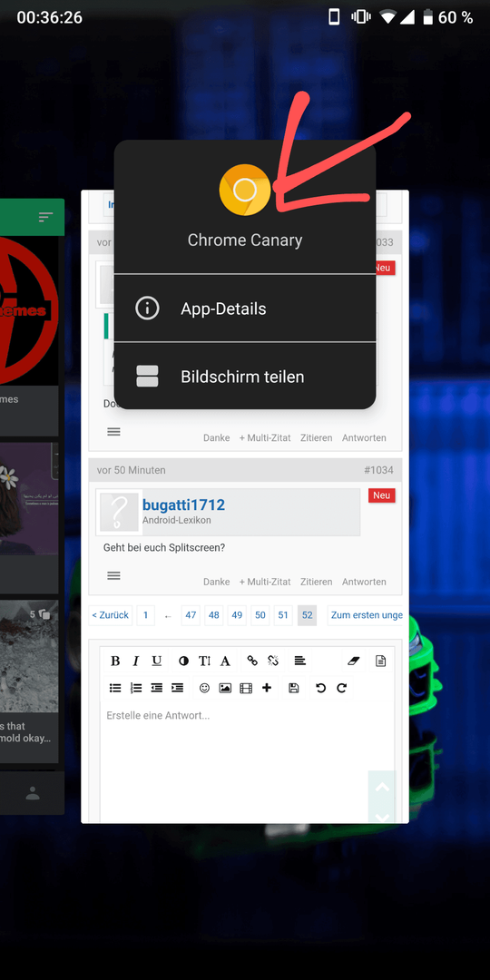Toggle underline formatting in the editor

(x=156, y=661)
